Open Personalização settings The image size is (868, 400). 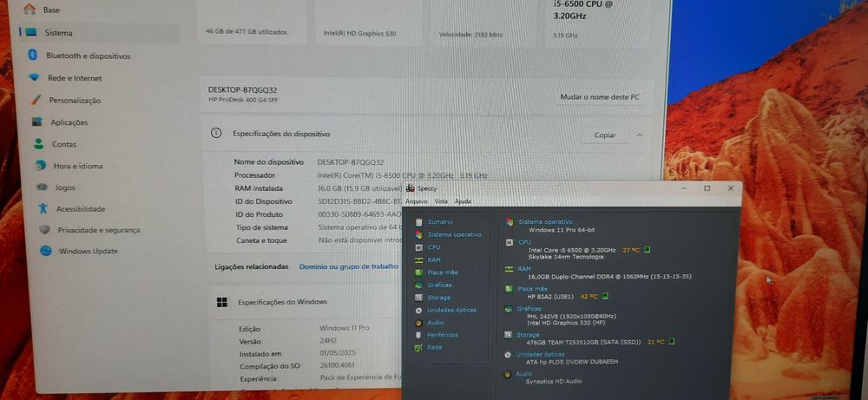(75, 101)
